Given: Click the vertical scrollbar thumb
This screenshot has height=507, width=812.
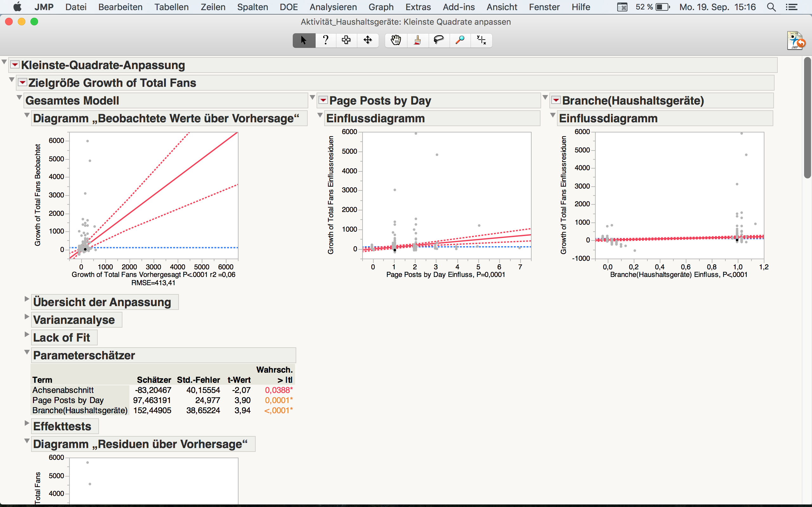Looking at the screenshot, I should 807,117.
